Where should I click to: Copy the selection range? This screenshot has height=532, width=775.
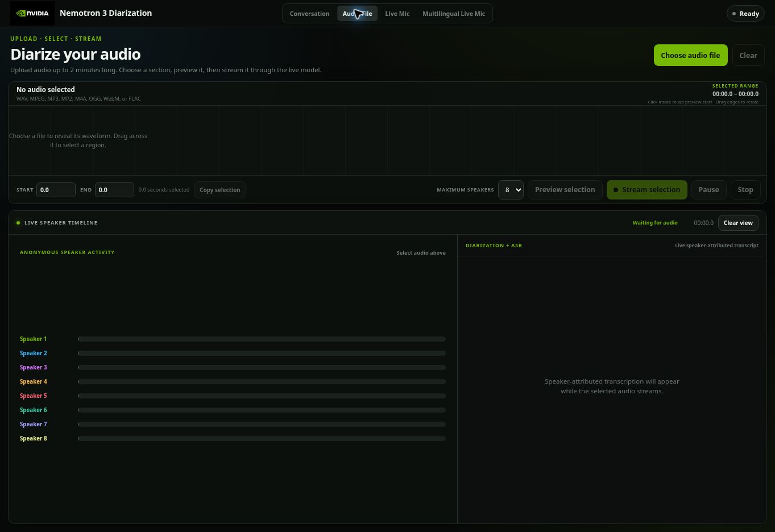point(220,190)
